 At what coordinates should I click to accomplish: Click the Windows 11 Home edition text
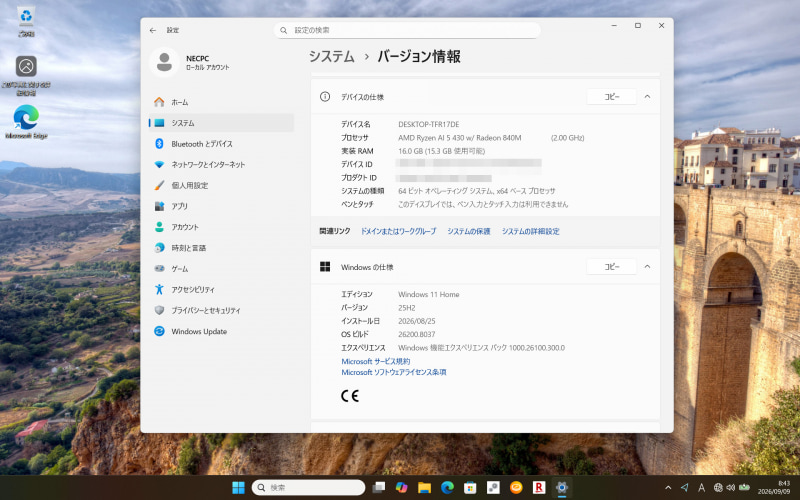tap(429, 294)
